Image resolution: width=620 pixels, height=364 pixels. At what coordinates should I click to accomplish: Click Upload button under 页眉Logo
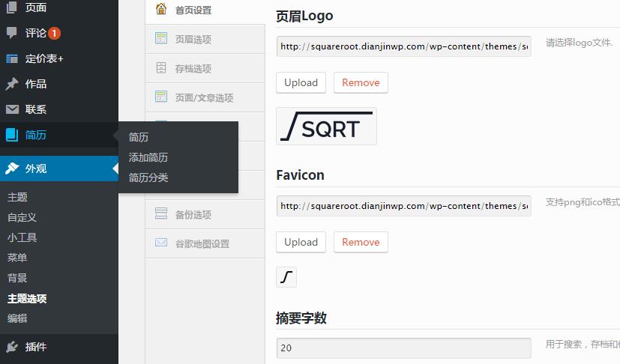[x=301, y=82]
